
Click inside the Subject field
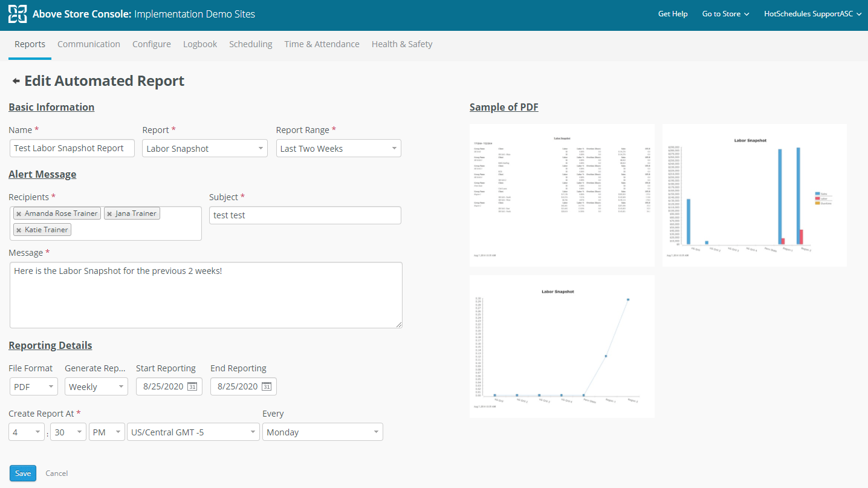[x=305, y=215]
